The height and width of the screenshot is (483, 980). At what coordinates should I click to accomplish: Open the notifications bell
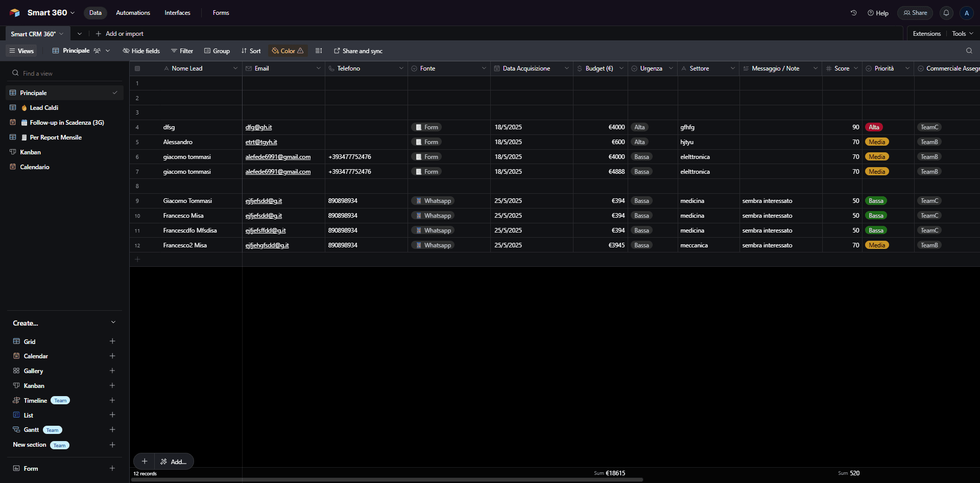(946, 13)
